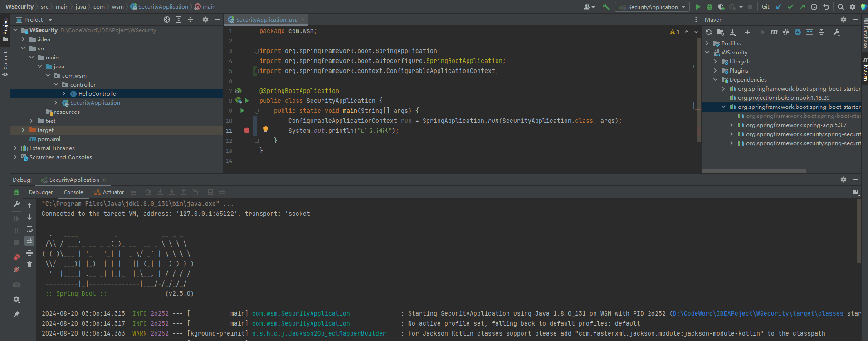The width and height of the screenshot is (868, 341).
Task: Reload all Maven projects
Action: pos(709,32)
